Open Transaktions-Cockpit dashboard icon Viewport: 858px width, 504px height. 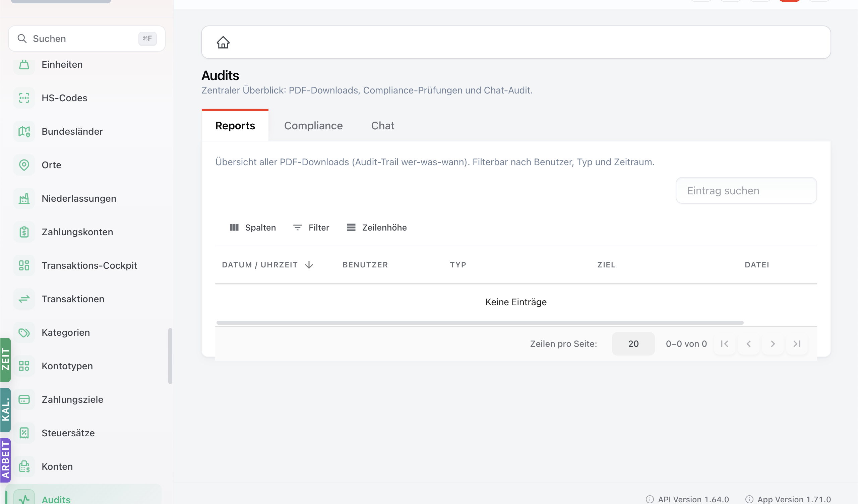24,265
